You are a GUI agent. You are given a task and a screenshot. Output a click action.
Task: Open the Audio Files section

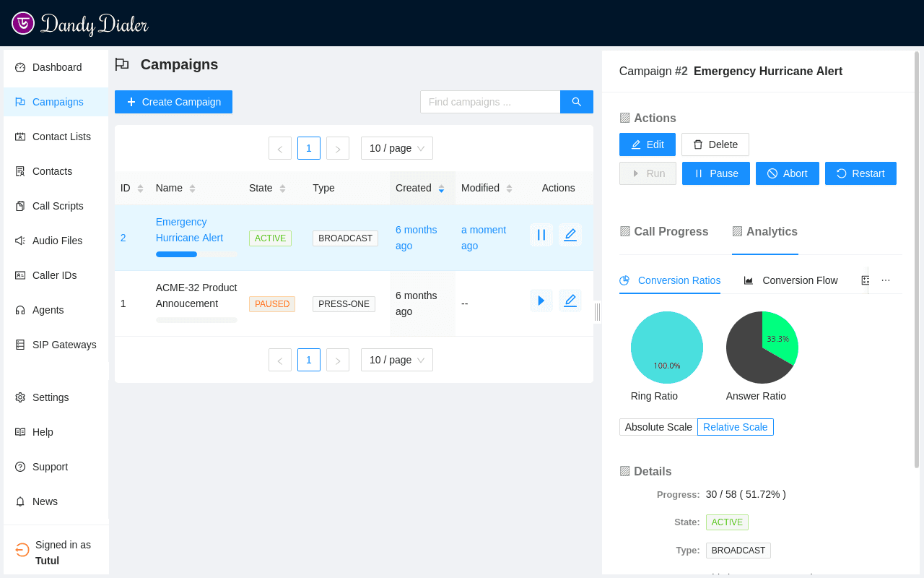pyautogui.click(x=56, y=241)
